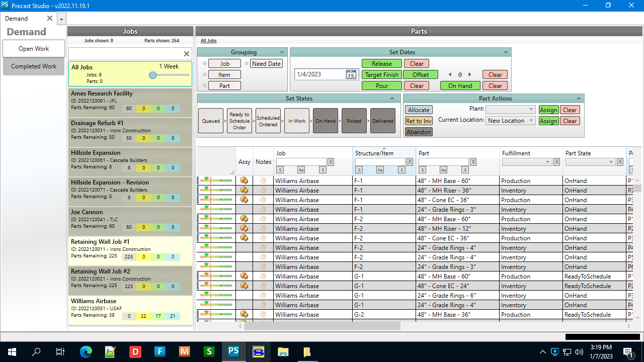Collapse the Set States panel
The image size is (644, 362).
coord(392,99)
